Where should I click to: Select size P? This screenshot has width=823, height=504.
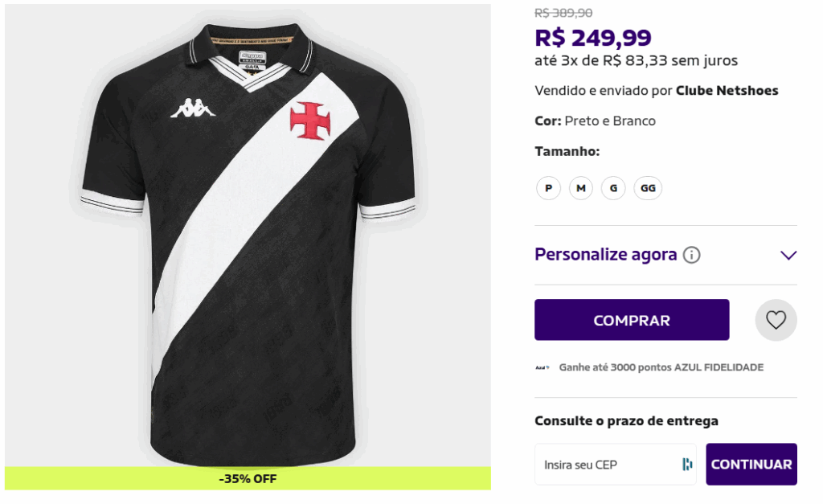point(548,187)
